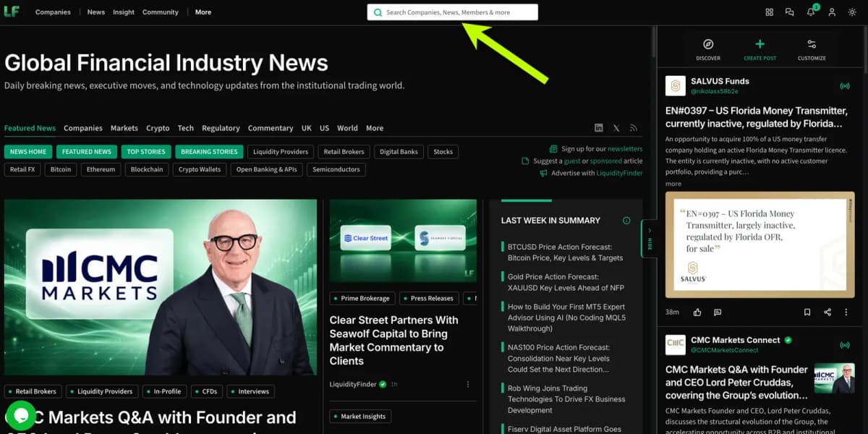Image resolution: width=868 pixels, height=434 pixels.
Task: Open the CMC Markets featured image
Action: tap(161, 287)
